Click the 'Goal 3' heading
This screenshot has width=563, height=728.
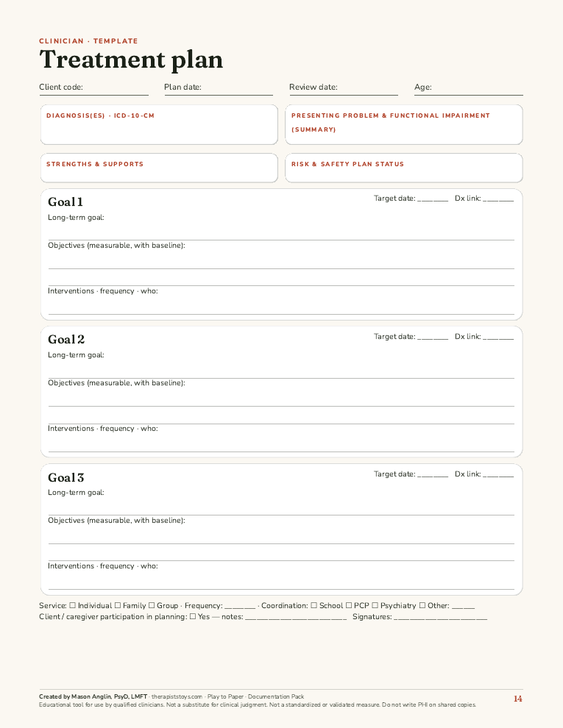click(x=66, y=477)
